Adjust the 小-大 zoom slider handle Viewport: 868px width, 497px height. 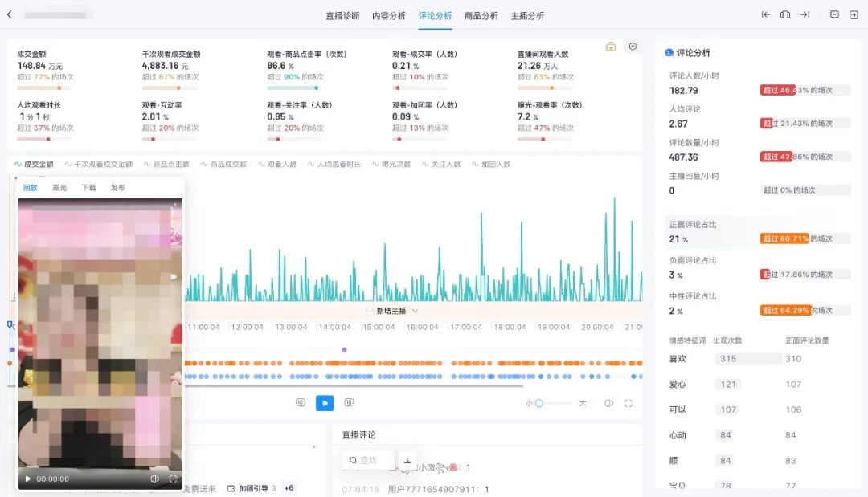[x=539, y=404]
